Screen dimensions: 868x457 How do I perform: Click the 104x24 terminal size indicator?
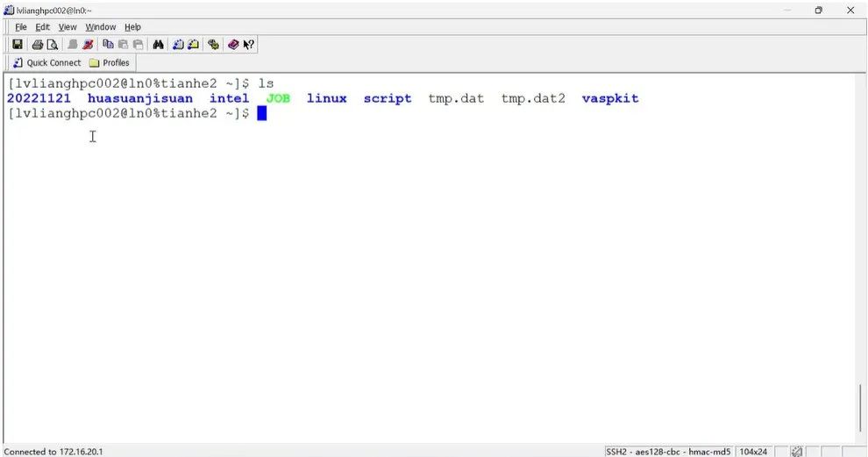pos(753,452)
